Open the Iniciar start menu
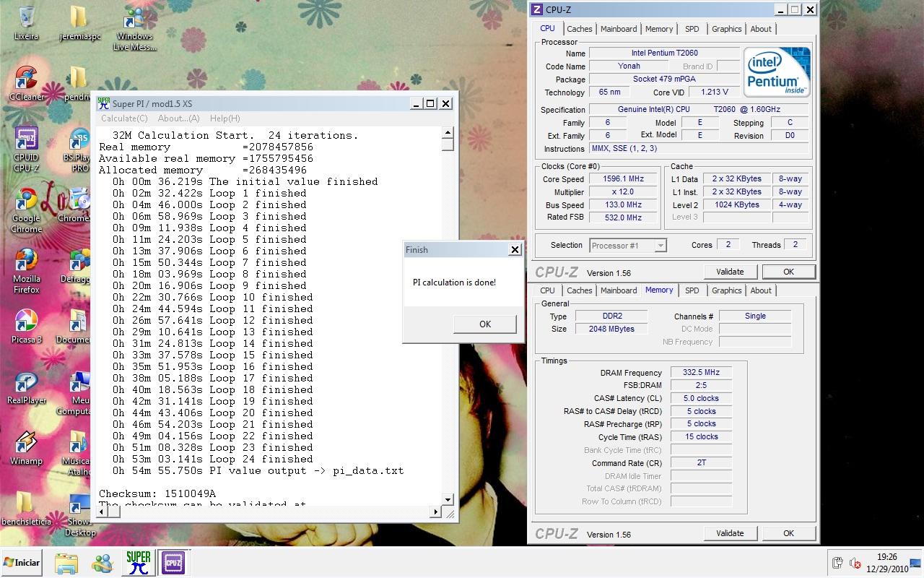Image resolution: width=924 pixels, height=578 pixels. pyautogui.click(x=22, y=562)
